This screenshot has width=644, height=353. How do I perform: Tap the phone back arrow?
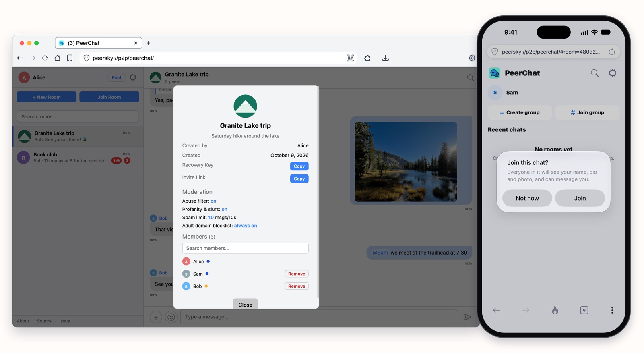coord(497,310)
